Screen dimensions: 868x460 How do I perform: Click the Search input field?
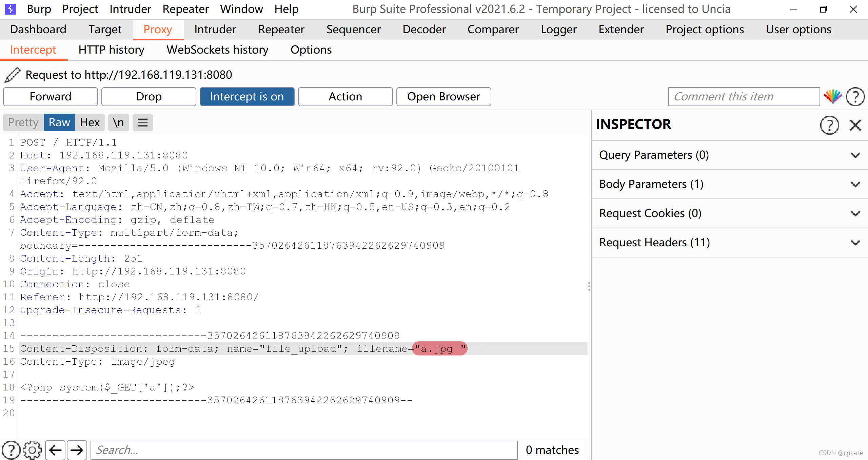click(x=304, y=450)
